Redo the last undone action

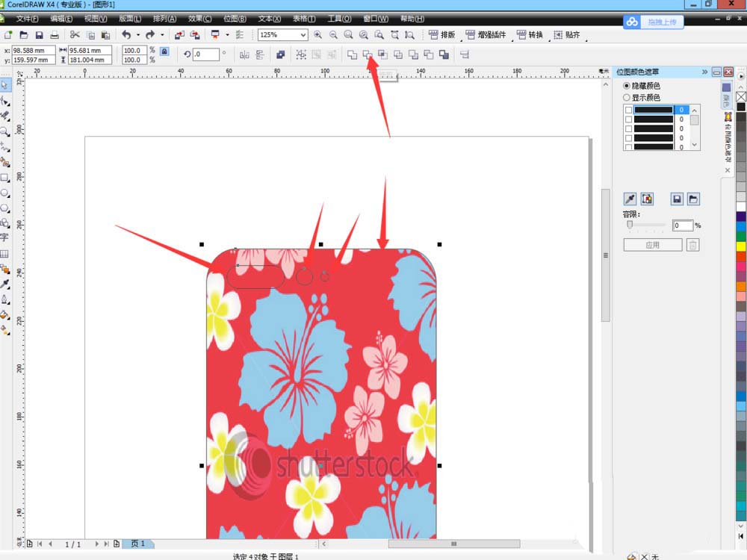click(x=150, y=35)
